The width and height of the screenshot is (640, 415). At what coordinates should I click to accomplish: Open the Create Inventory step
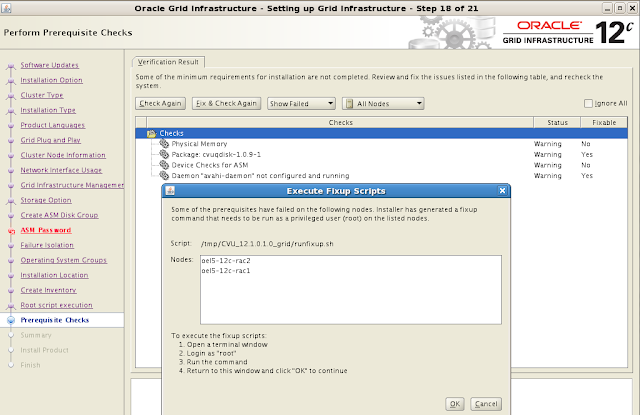point(48,290)
